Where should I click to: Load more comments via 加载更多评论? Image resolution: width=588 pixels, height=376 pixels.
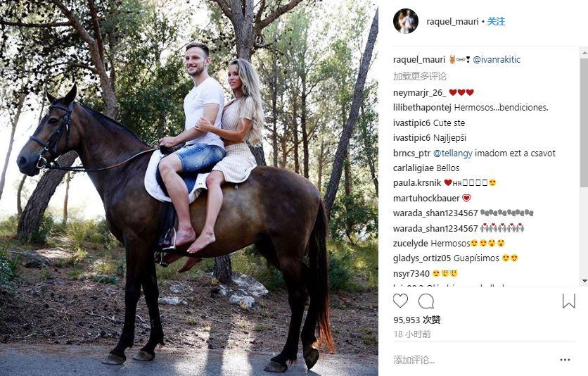tap(420, 76)
